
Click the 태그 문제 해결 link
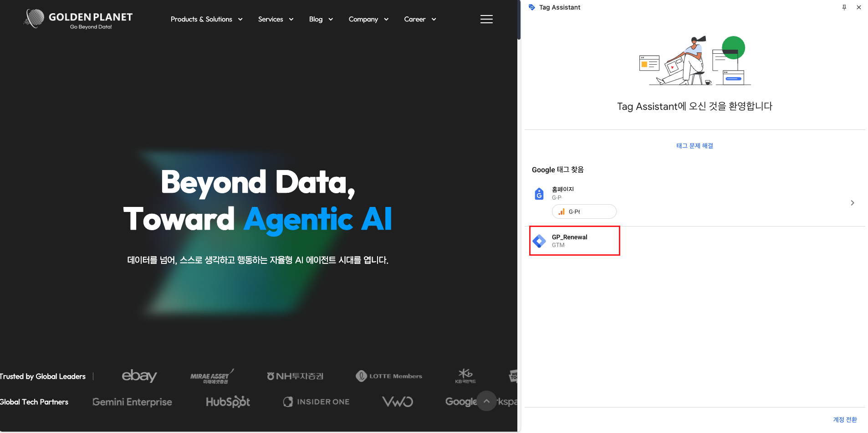[x=694, y=146]
